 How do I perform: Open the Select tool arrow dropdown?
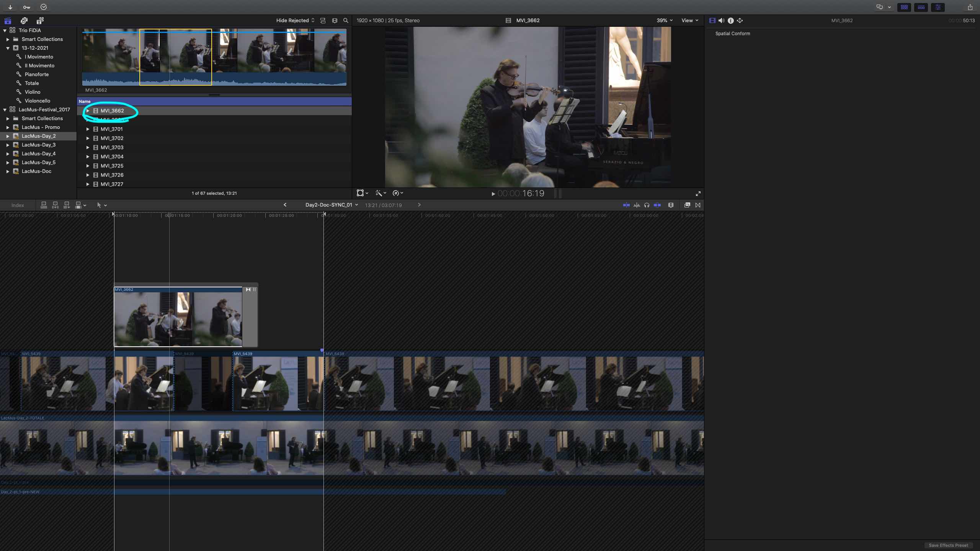[x=101, y=205]
